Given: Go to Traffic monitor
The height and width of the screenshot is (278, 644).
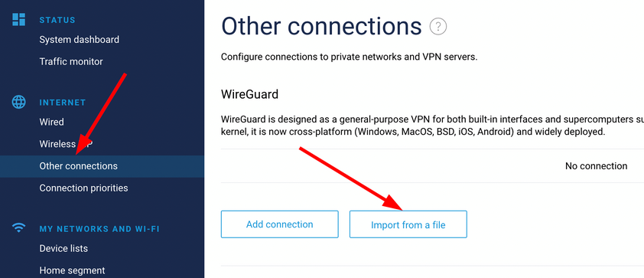Looking at the screenshot, I should [x=71, y=62].
